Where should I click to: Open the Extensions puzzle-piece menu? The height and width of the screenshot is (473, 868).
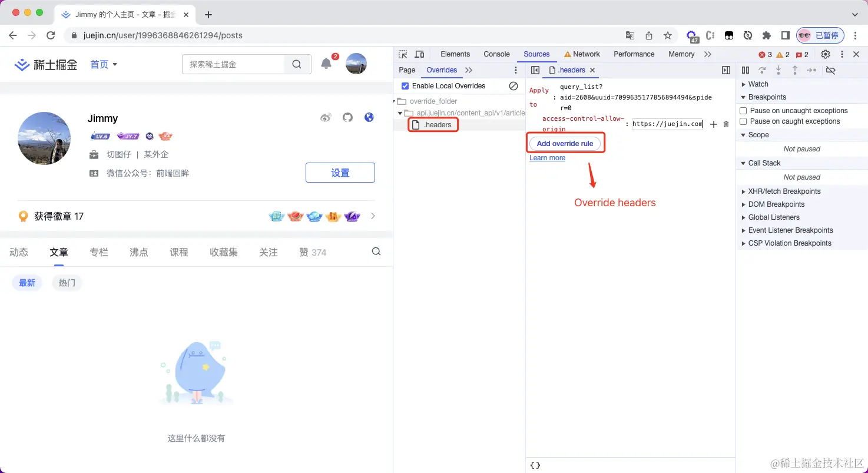point(767,35)
